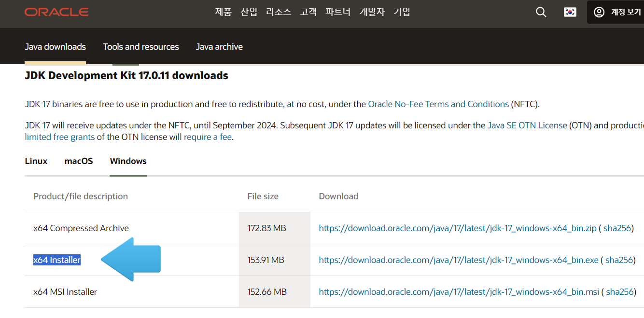644x318 pixels.
Task: Open the search magnifier icon
Action: coord(541,12)
